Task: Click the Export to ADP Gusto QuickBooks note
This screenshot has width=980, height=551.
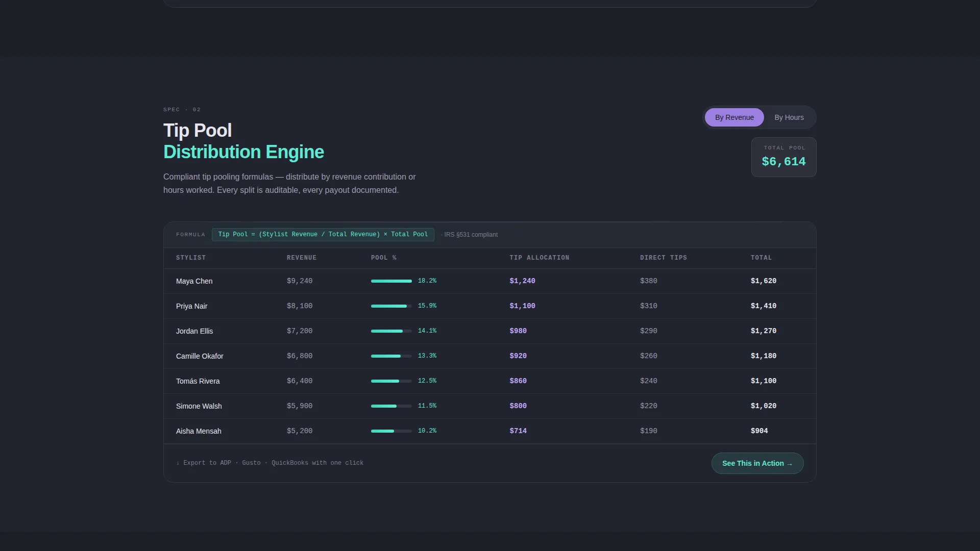Action: click(x=270, y=463)
